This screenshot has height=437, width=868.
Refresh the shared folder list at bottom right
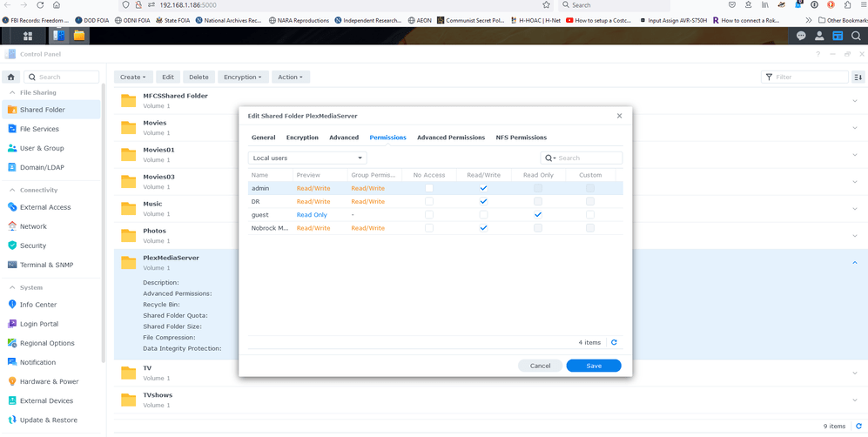point(858,426)
